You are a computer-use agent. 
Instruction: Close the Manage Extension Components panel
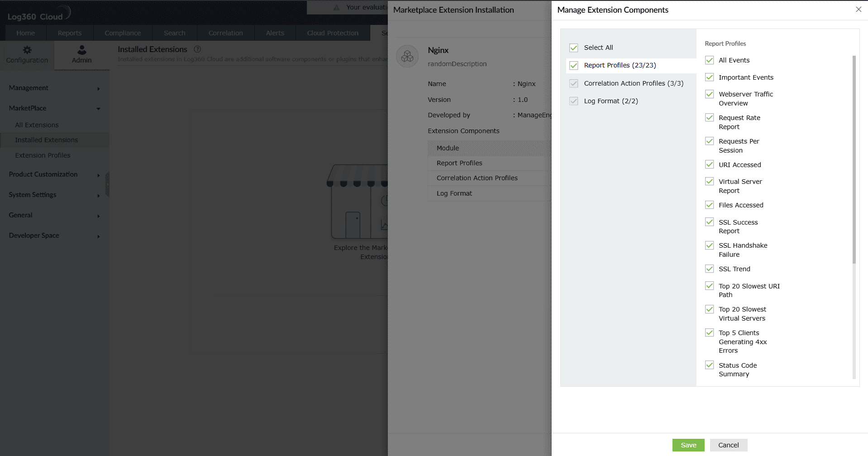[858, 10]
